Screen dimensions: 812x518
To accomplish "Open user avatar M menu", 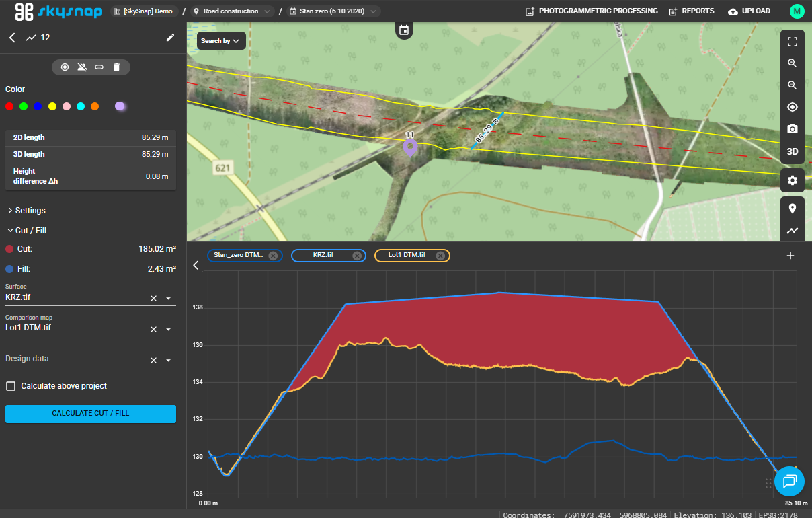I will click(x=797, y=11).
